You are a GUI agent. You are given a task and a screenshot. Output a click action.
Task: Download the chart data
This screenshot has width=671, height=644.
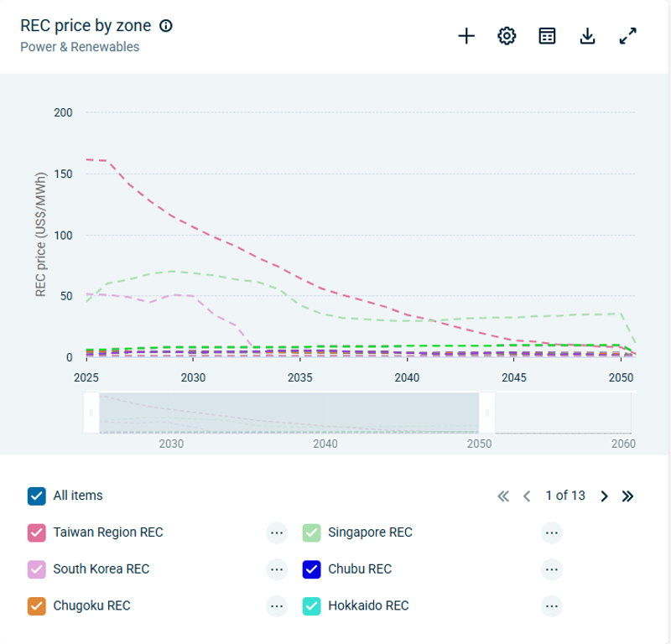[x=588, y=36]
